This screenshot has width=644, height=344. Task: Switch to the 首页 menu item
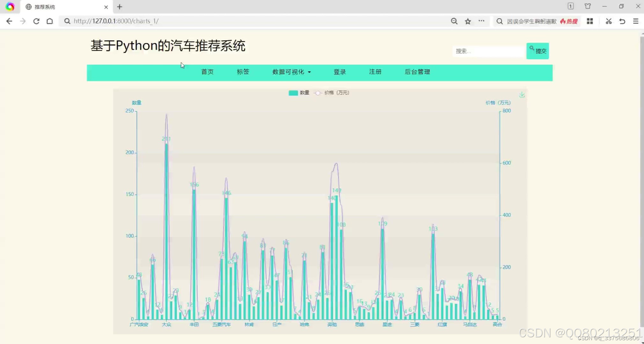tap(207, 72)
